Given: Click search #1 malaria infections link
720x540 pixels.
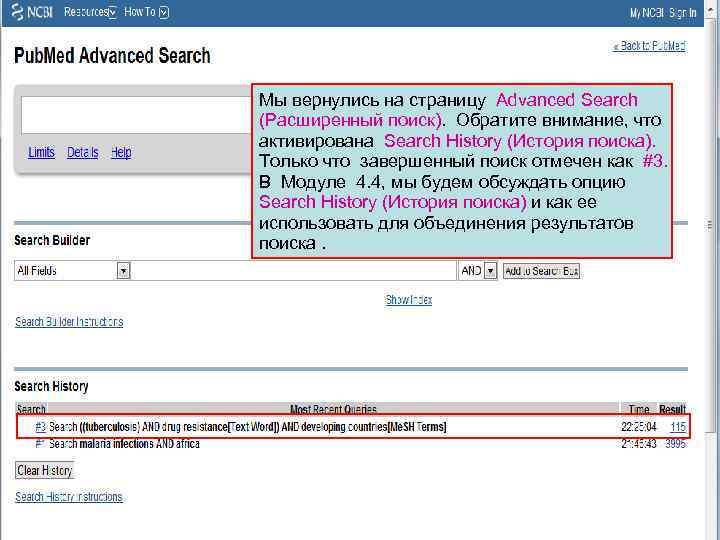Looking at the screenshot, I should click(x=40, y=444).
